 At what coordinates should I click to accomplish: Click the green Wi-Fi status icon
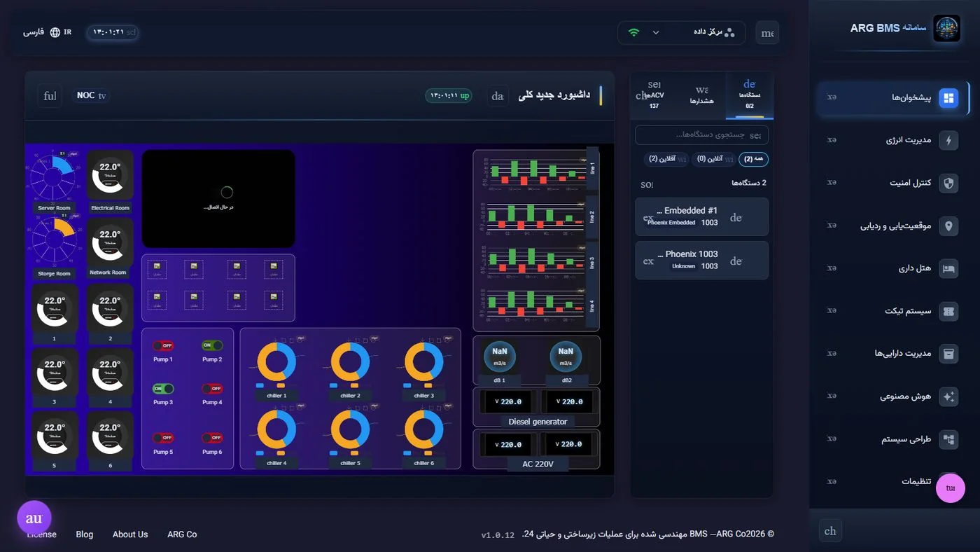click(x=633, y=32)
